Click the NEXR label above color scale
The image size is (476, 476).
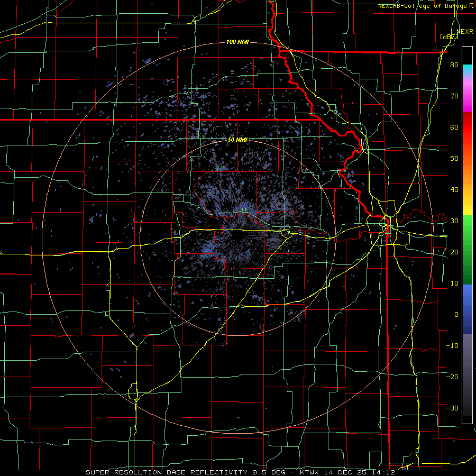pyautogui.click(x=465, y=31)
